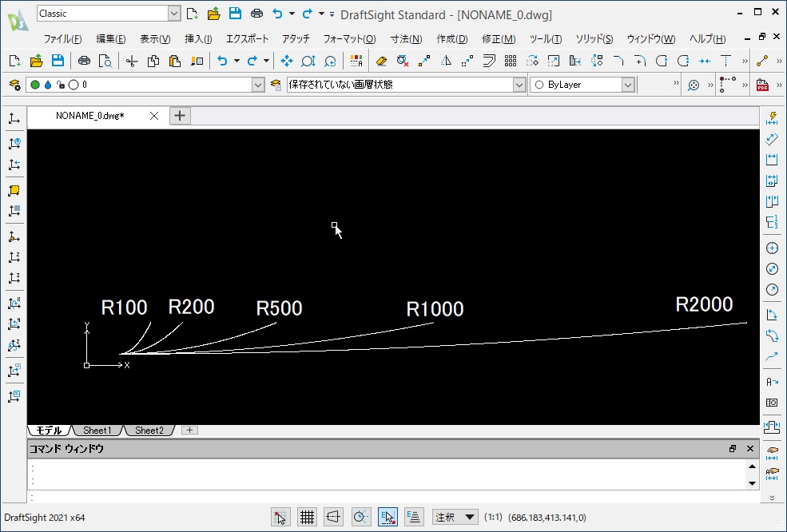The height and width of the screenshot is (532, 787).
Task: Open the ファイル(F) menu
Action: pyautogui.click(x=63, y=38)
